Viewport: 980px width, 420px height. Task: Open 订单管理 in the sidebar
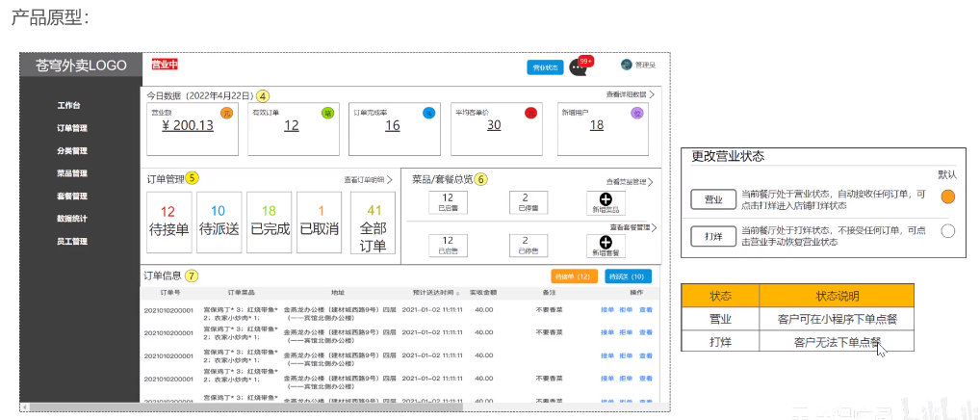[72, 128]
